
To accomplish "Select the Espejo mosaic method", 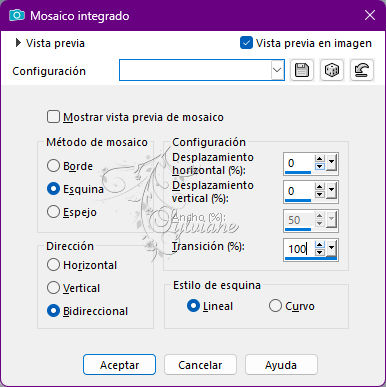I will click(53, 212).
